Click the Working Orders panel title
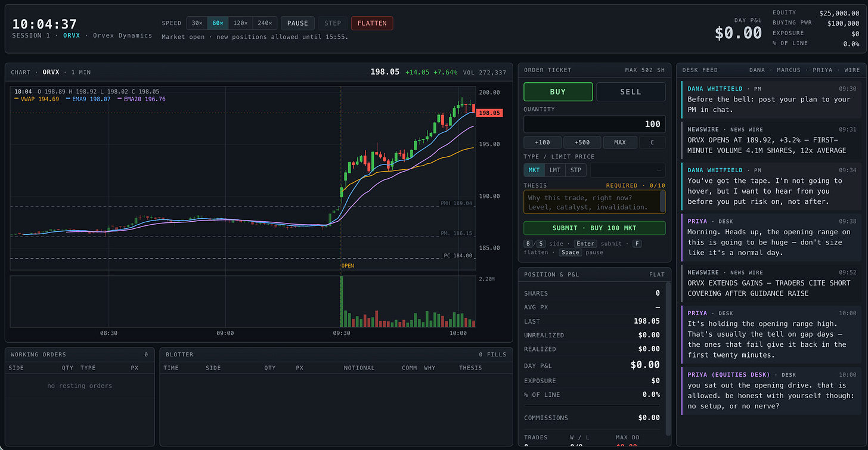This screenshot has width=868, height=450. point(38,355)
